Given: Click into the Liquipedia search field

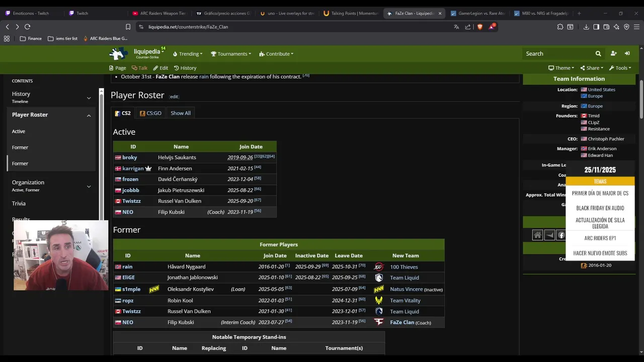Looking at the screenshot, I should 557,53.
